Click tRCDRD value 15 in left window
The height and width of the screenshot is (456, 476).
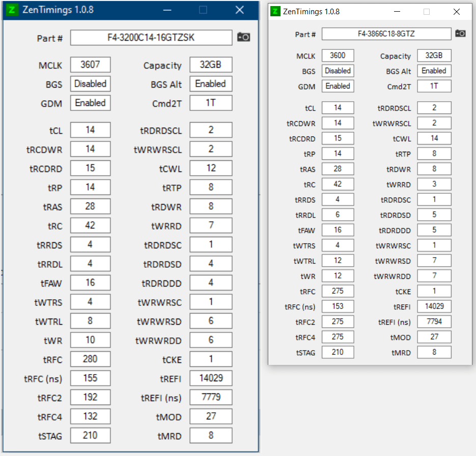tap(90, 168)
